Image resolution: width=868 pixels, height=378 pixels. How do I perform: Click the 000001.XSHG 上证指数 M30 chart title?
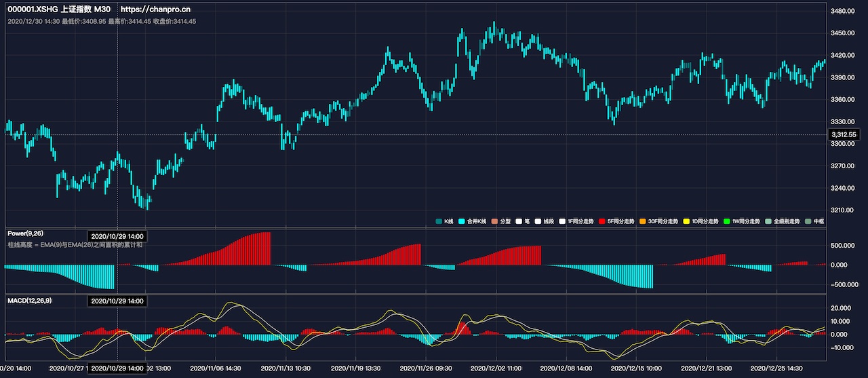tap(59, 10)
